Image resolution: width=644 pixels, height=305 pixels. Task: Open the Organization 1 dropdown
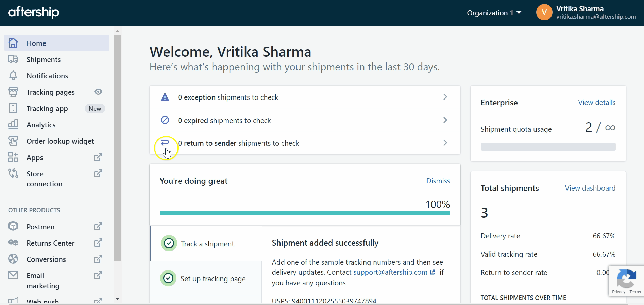pyautogui.click(x=494, y=13)
